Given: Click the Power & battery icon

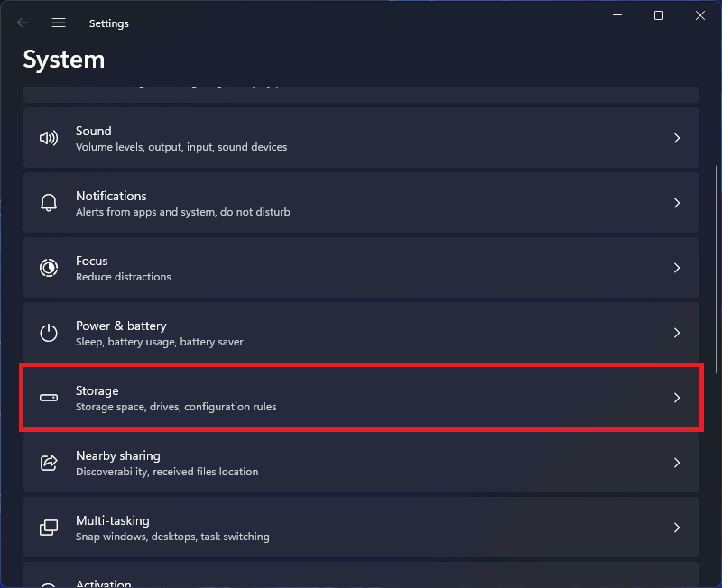Looking at the screenshot, I should click(49, 333).
